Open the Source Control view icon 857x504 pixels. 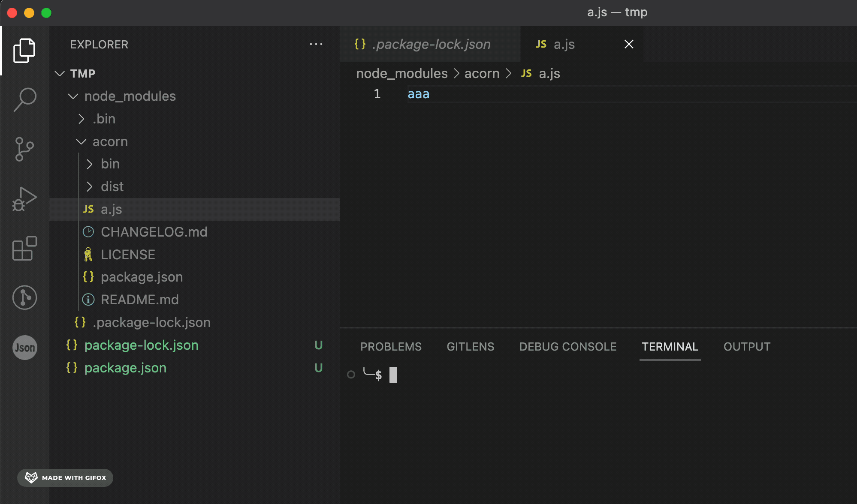click(x=24, y=149)
